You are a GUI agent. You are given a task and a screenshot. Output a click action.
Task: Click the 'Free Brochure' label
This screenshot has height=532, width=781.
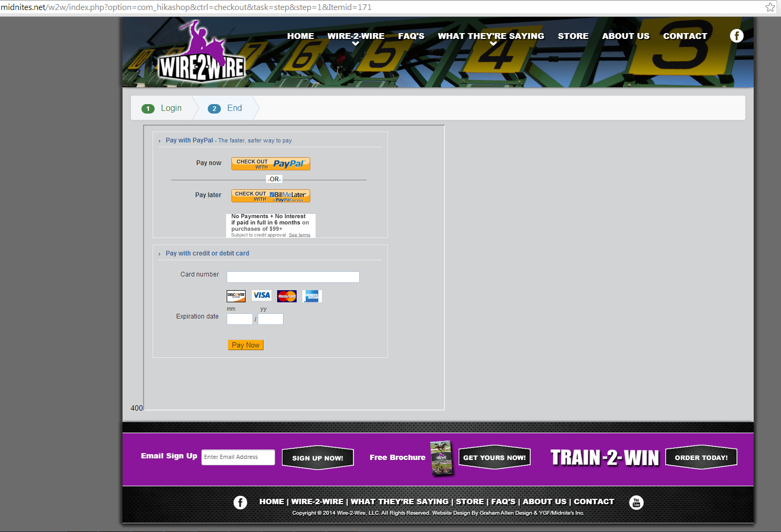398,457
